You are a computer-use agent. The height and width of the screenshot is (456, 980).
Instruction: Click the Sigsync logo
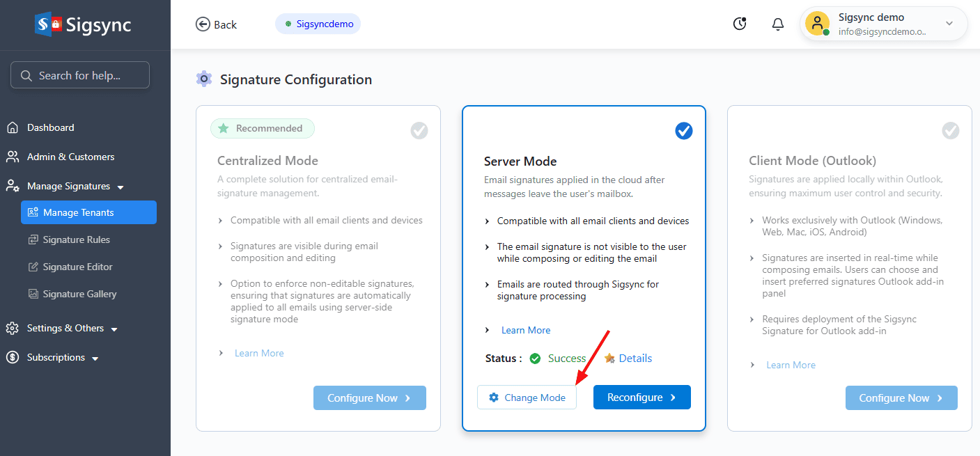[x=83, y=25]
